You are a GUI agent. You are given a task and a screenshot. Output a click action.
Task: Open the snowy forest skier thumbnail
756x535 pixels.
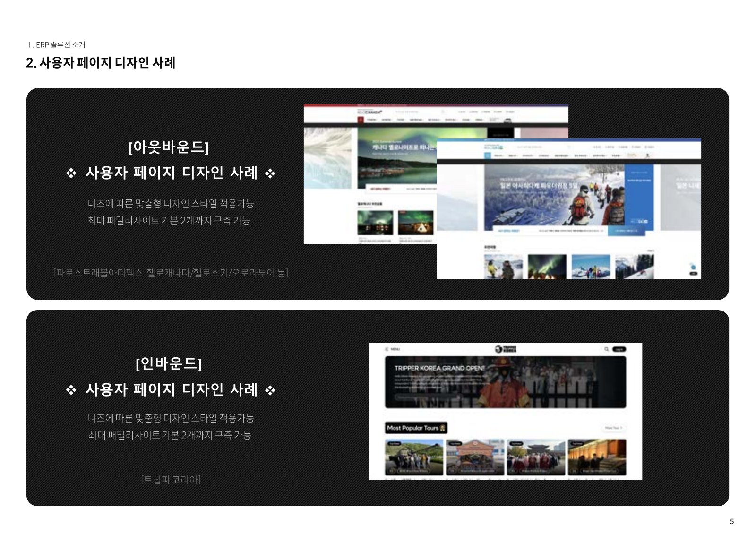click(x=635, y=267)
